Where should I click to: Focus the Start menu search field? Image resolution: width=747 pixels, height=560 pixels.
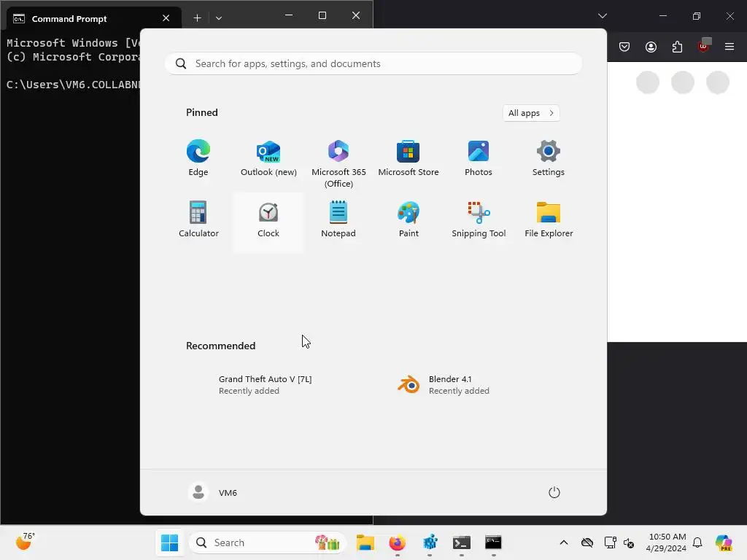373,64
